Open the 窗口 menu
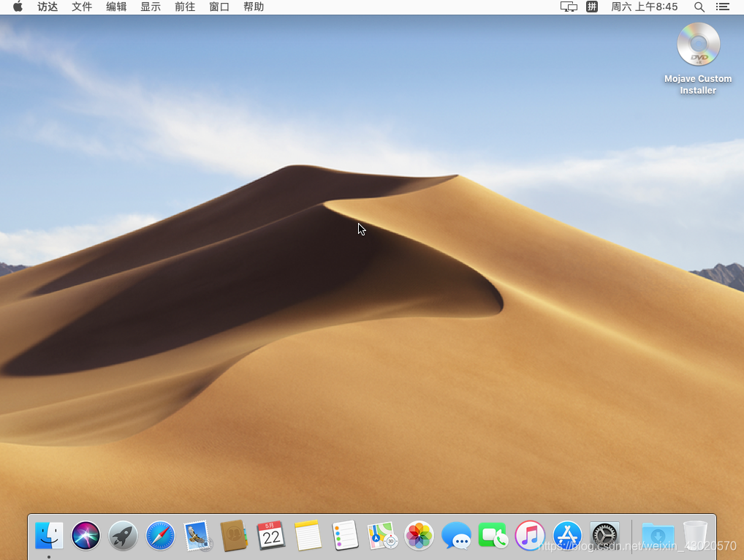Viewport: 744px width, 560px height. coord(219,7)
